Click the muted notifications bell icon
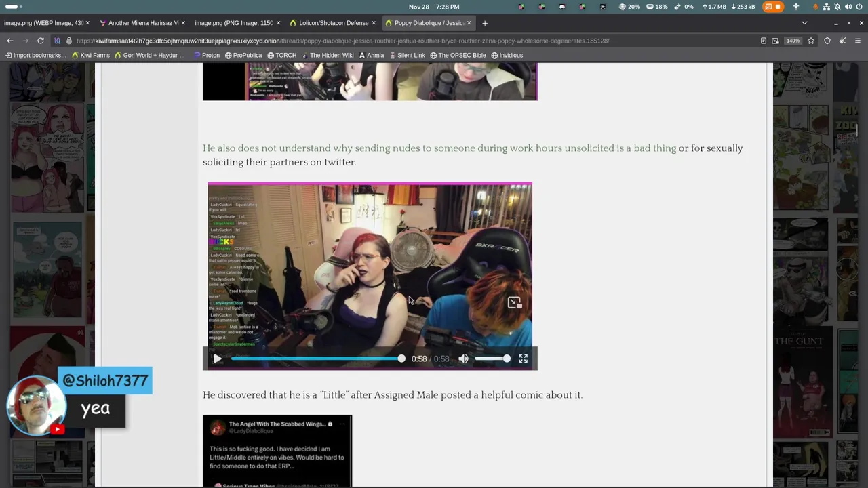 pos(837,7)
